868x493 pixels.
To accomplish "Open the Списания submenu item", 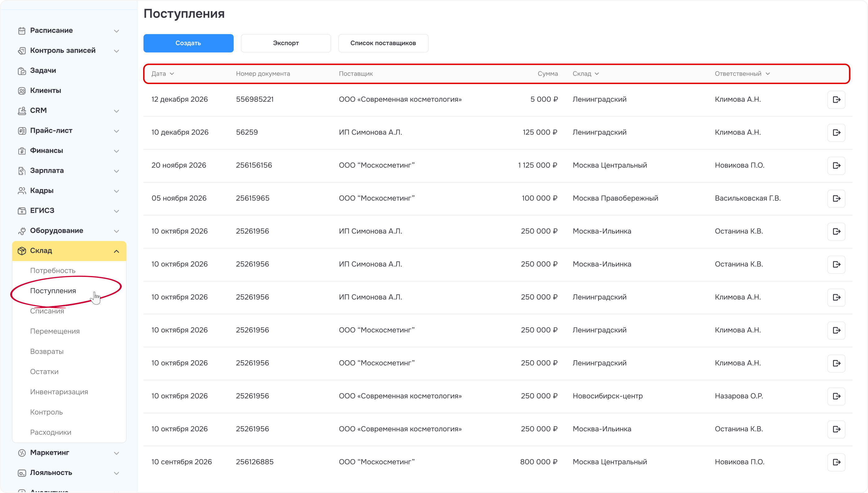I will tap(47, 311).
